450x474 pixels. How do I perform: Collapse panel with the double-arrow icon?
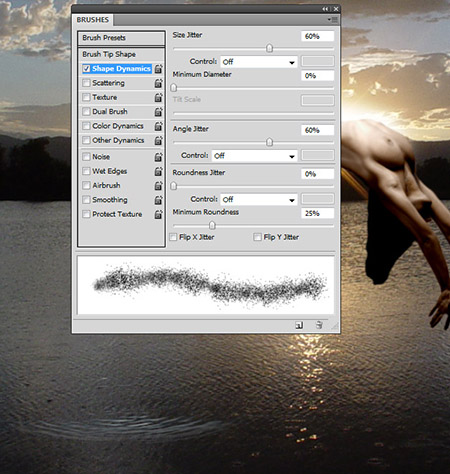click(x=325, y=9)
